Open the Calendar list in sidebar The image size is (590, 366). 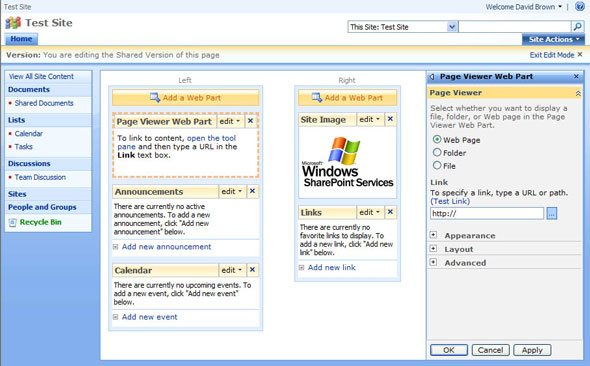(29, 134)
